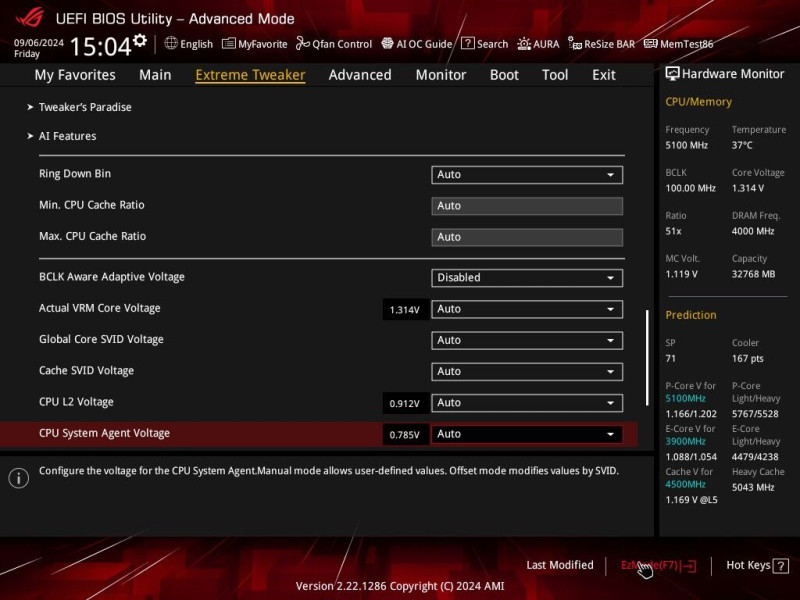This screenshot has height=600, width=800.
Task: Select Cache SVID Voltage label
Action: point(86,370)
